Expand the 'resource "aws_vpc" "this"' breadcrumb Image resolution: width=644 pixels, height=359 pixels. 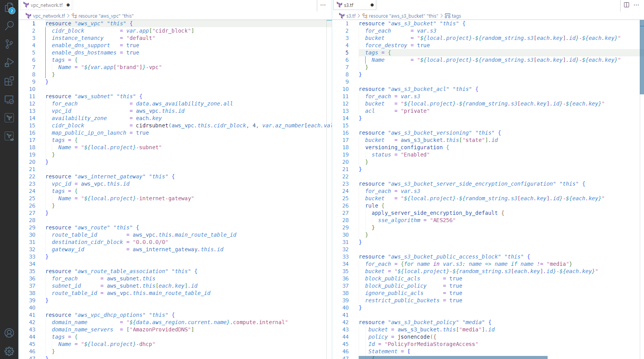coord(106,16)
